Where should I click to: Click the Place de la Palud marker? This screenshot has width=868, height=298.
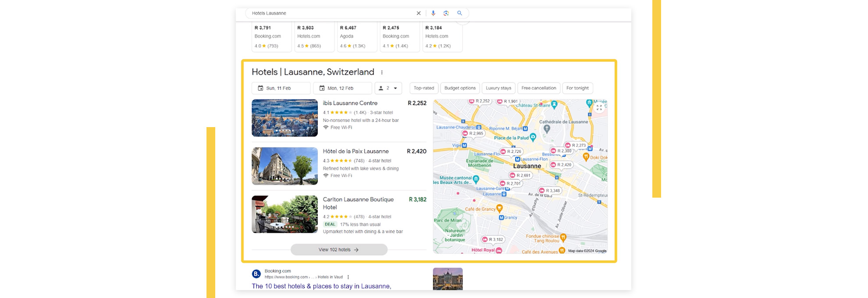point(533,137)
